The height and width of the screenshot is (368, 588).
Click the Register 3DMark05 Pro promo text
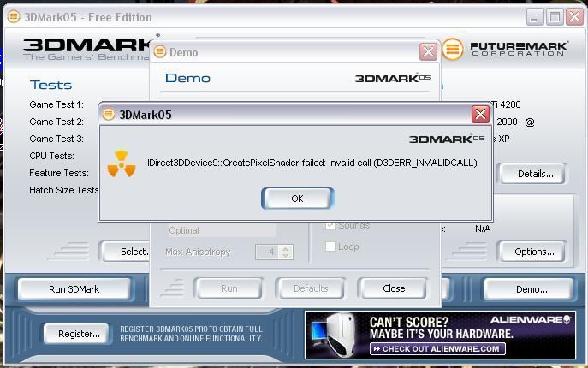pos(191,334)
